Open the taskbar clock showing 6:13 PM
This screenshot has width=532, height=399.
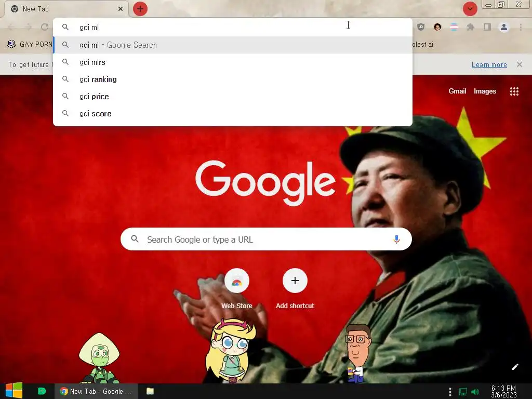(504, 392)
